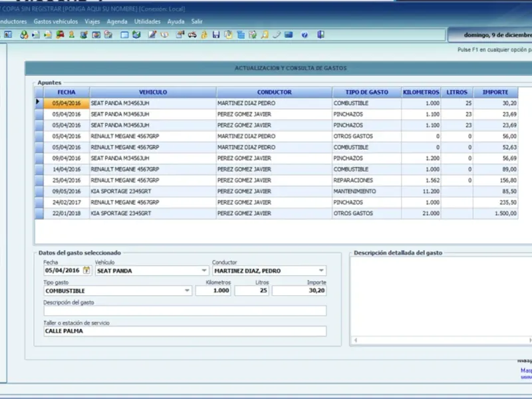Open the Conductor dropdown list
The image size is (532, 399).
[321, 271]
